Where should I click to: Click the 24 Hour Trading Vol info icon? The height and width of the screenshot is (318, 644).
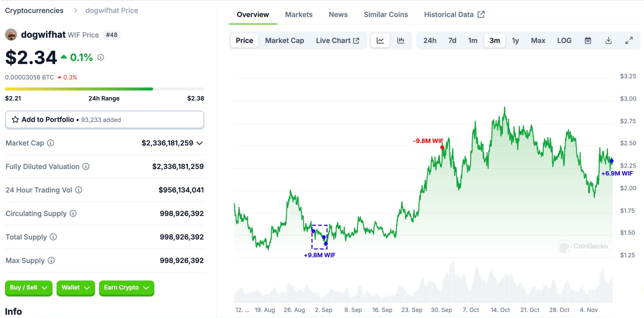79,190
